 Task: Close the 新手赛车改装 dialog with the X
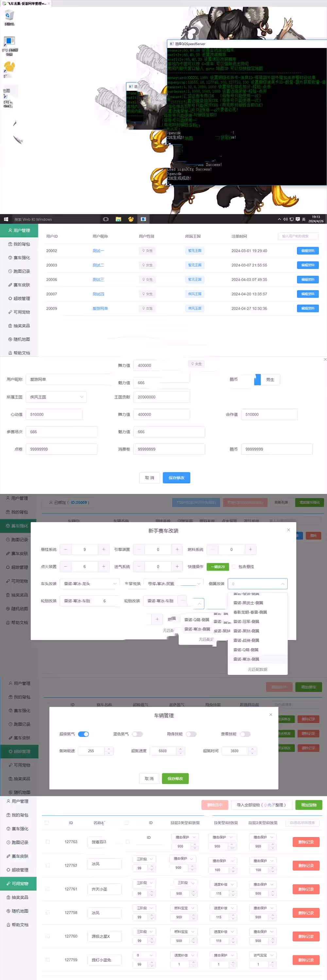[x=288, y=530]
